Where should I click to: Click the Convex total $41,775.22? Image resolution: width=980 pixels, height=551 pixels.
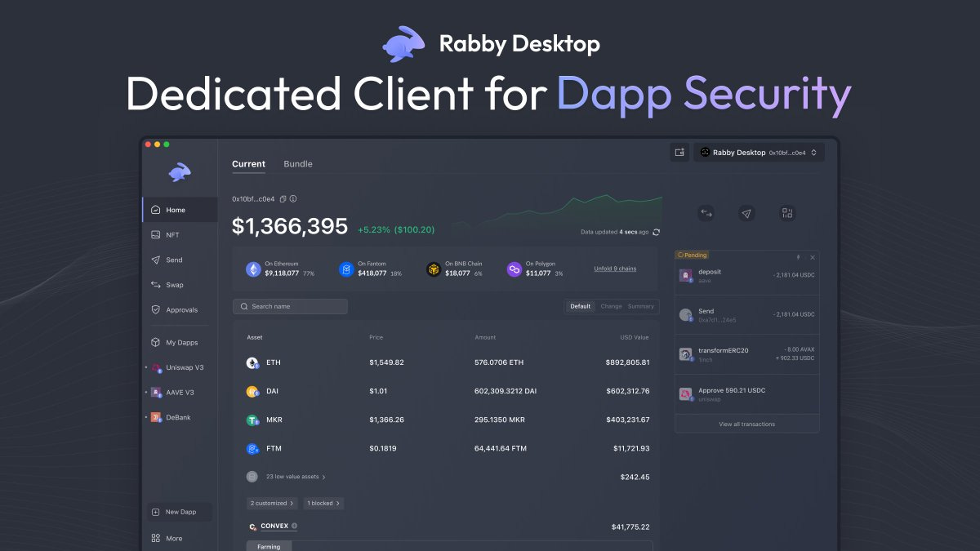(630, 527)
